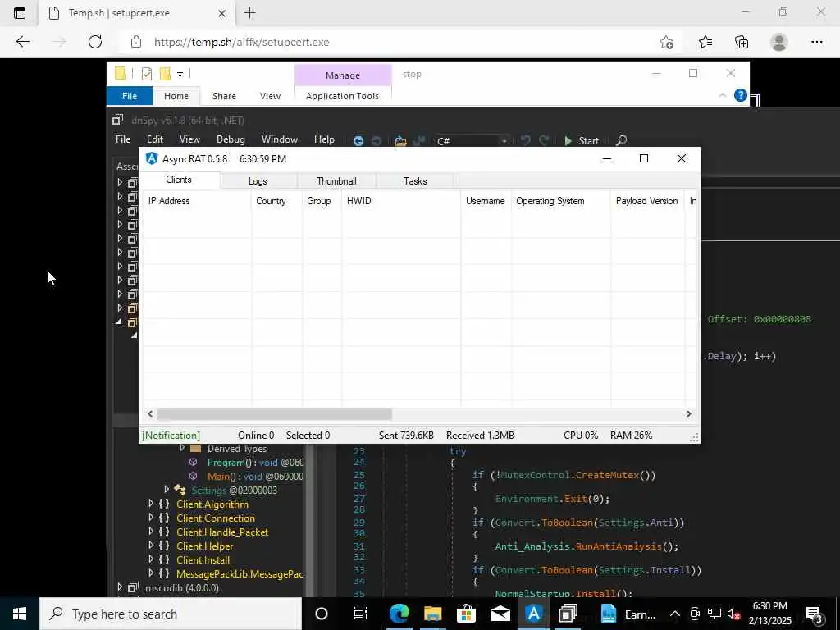Click Explorer New Folder quick-access icon
Image resolution: width=840 pixels, height=630 pixels.
pyautogui.click(x=165, y=73)
